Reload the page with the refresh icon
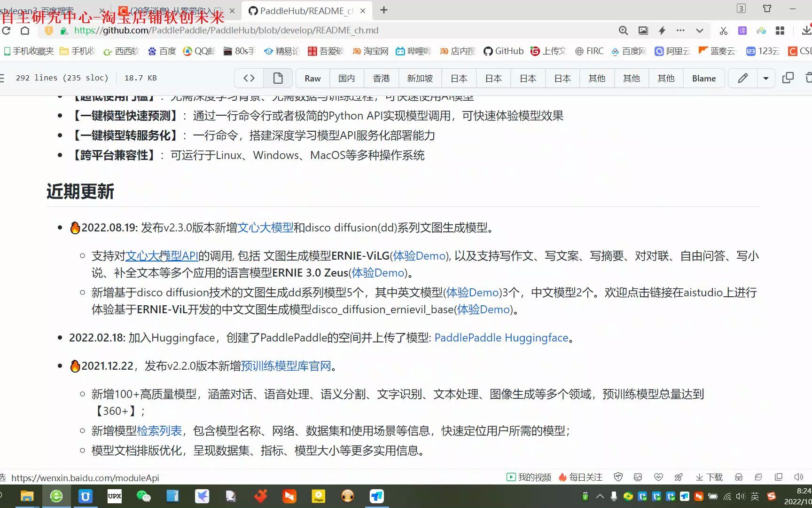The width and height of the screenshot is (812, 508). pyautogui.click(x=6, y=31)
